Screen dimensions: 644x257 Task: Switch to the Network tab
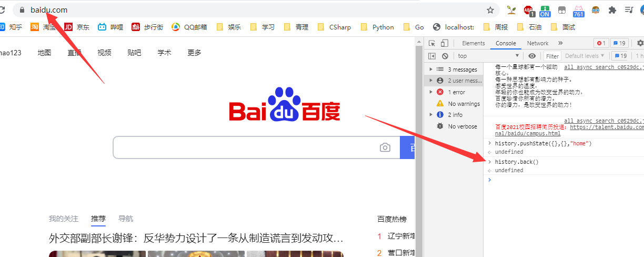tap(538, 43)
